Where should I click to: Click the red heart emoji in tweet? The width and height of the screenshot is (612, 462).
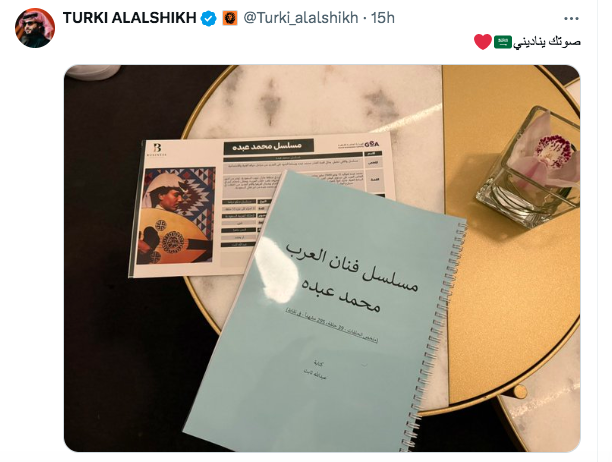pyautogui.click(x=483, y=42)
